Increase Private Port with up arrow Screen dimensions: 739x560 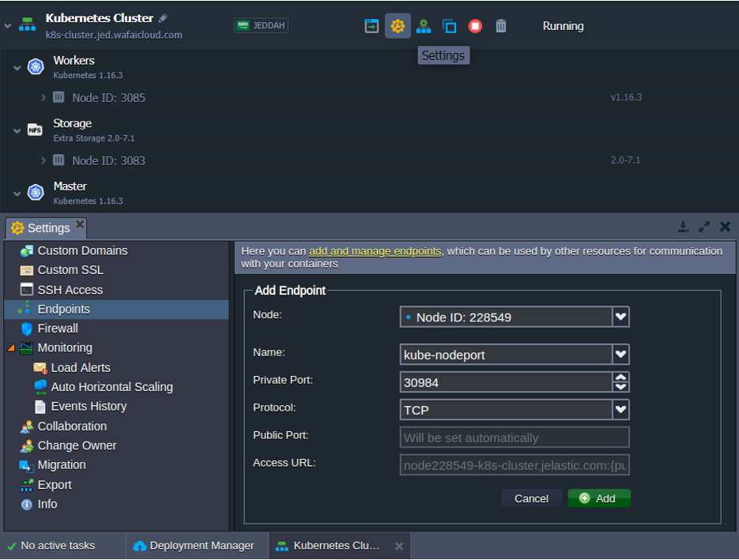[x=620, y=378]
